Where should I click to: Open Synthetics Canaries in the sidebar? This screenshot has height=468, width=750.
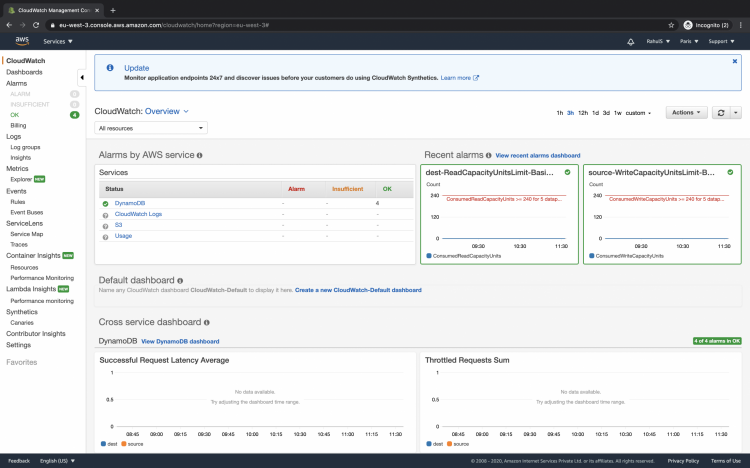point(22,323)
